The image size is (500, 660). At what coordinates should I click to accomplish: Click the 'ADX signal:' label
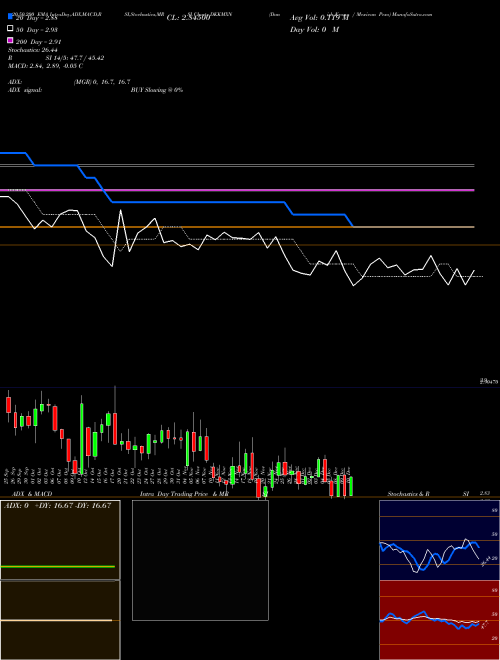pos(25,90)
